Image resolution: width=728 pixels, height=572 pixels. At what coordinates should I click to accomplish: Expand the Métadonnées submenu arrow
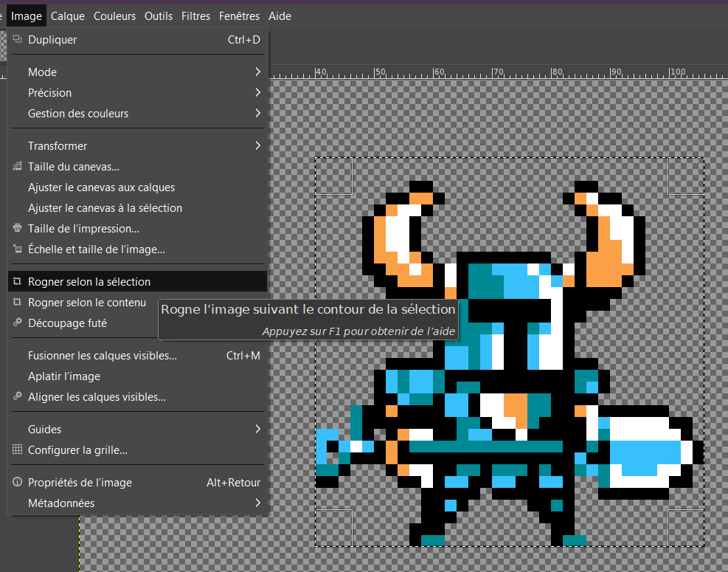[257, 503]
